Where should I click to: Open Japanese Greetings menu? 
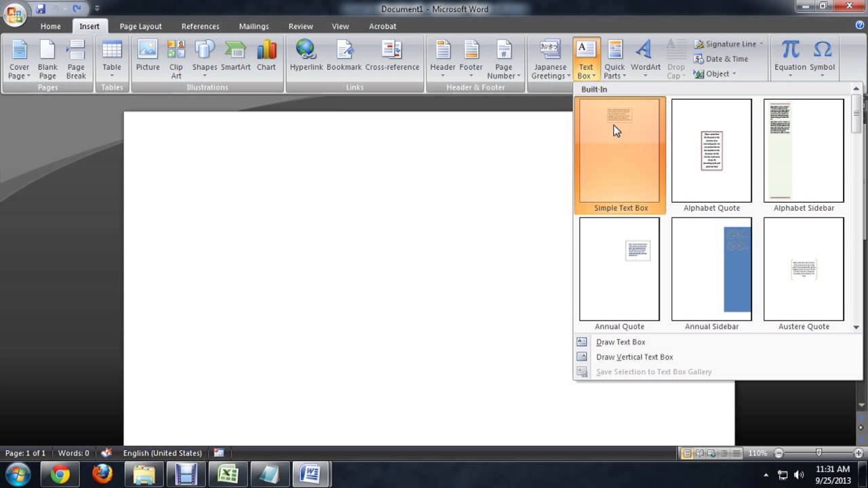tap(549, 60)
